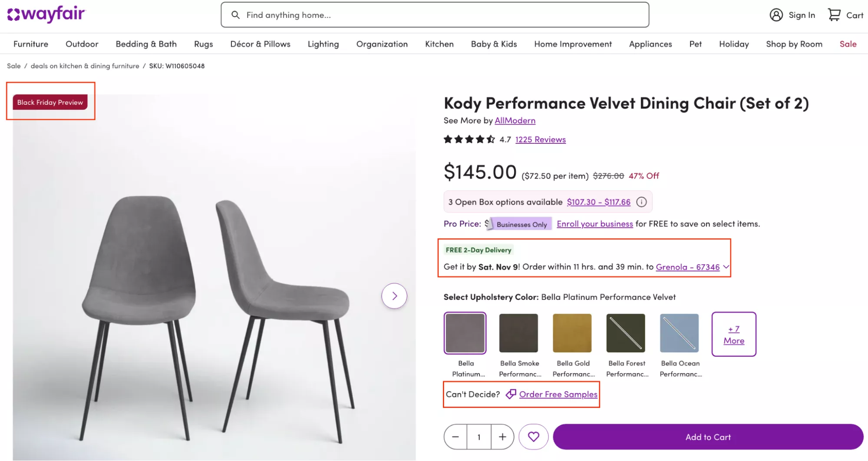Open the Lighting category menu

(323, 44)
